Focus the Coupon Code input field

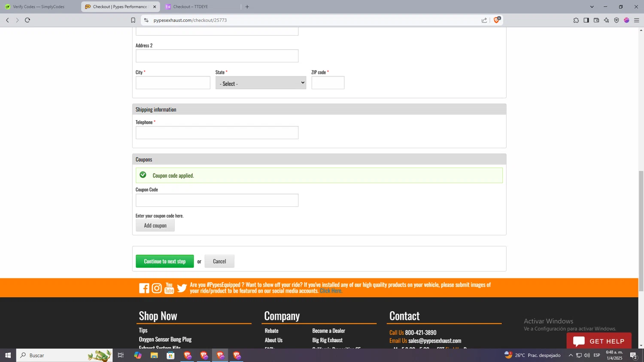coord(217,200)
